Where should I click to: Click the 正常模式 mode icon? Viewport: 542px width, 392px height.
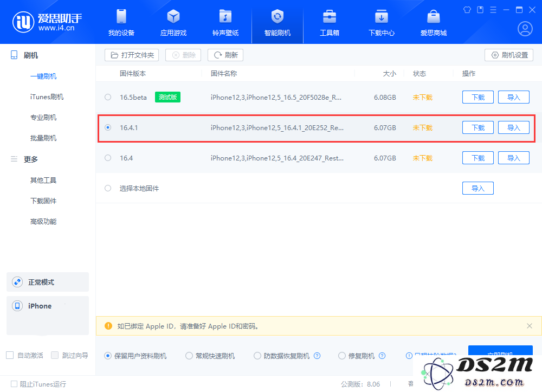(x=17, y=282)
